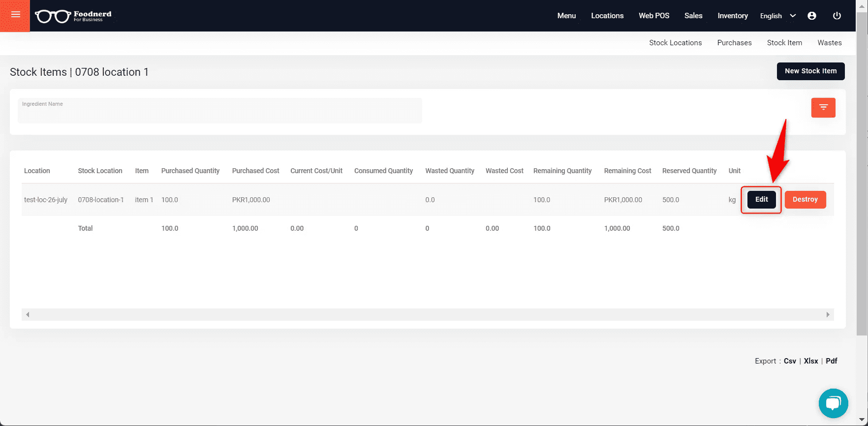Export the table as Pdf
Screen dimensions: 868x426
(831, 361)
